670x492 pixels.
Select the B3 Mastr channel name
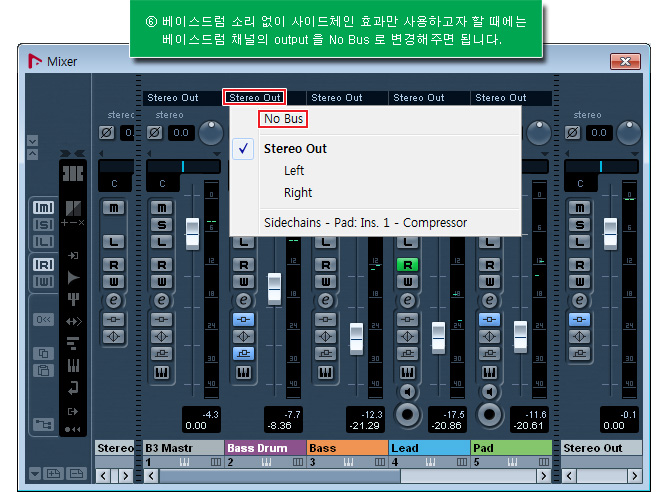pyautogui.click(x=183, y=448)
